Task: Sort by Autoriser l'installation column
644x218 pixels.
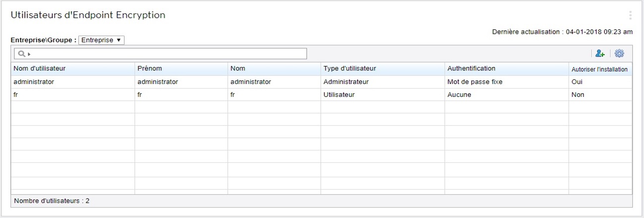Action: pos(599,70)
